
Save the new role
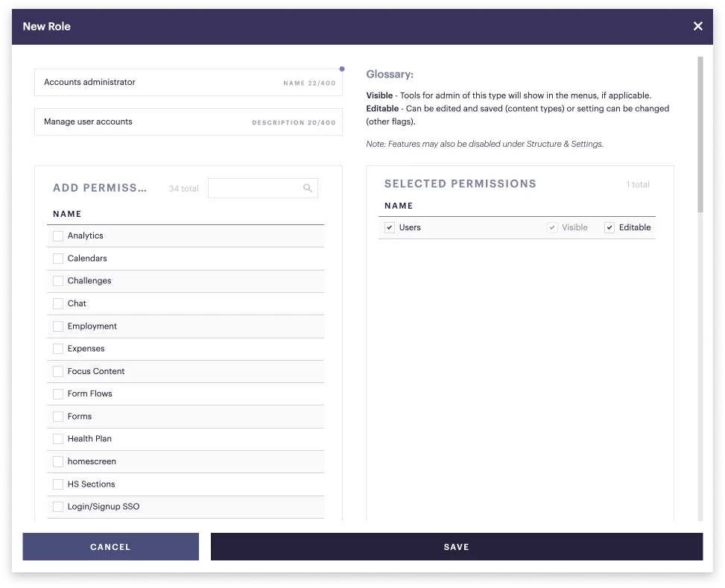[x=456, y=547]
